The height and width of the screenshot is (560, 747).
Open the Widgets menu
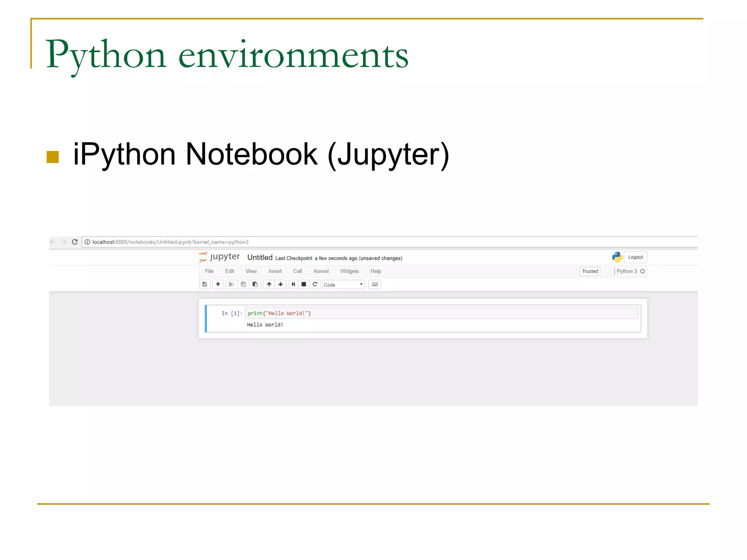coord(349,271)
